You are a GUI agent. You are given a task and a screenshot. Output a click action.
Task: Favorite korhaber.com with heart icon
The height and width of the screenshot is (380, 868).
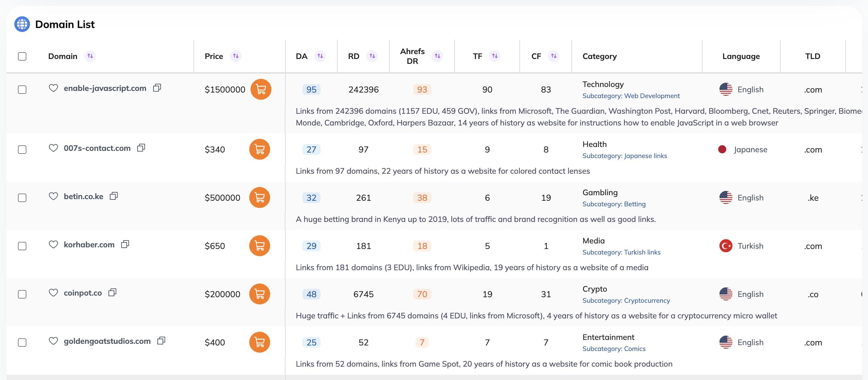point(53,244)
